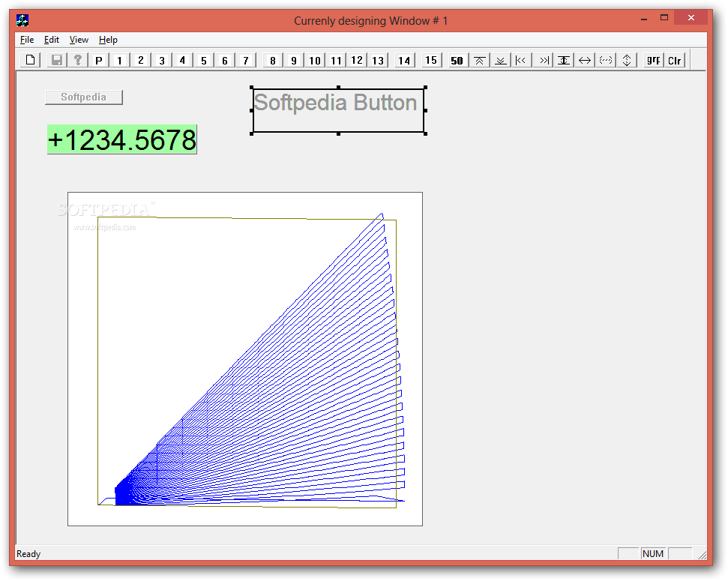Click the NUM status bar indicator

coord(653,553)
